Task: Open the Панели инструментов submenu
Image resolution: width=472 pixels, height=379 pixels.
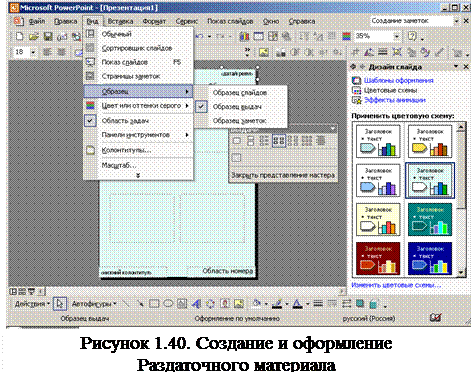Action: click(138, 135)
